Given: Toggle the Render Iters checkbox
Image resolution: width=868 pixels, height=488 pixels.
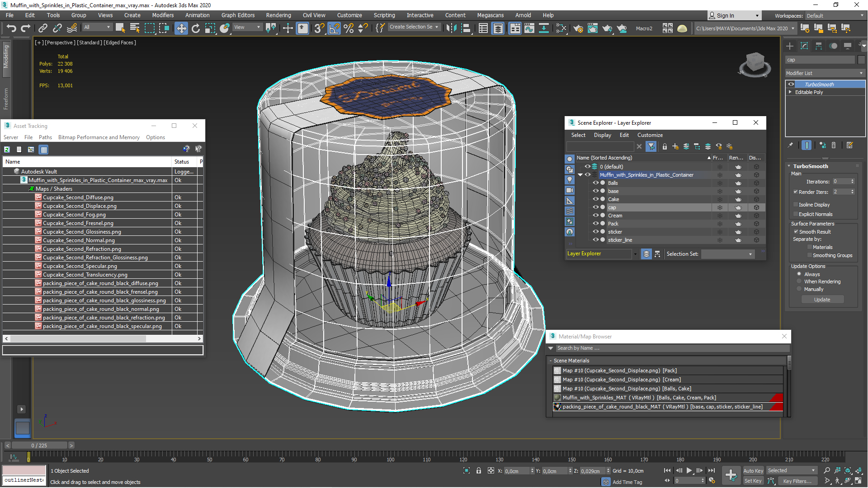Looking at the screenshot, I should click(x=796, y=192).
